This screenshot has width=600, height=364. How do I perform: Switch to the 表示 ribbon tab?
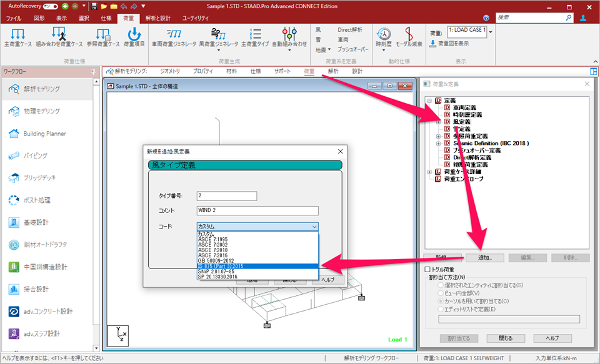click(62, 18)
